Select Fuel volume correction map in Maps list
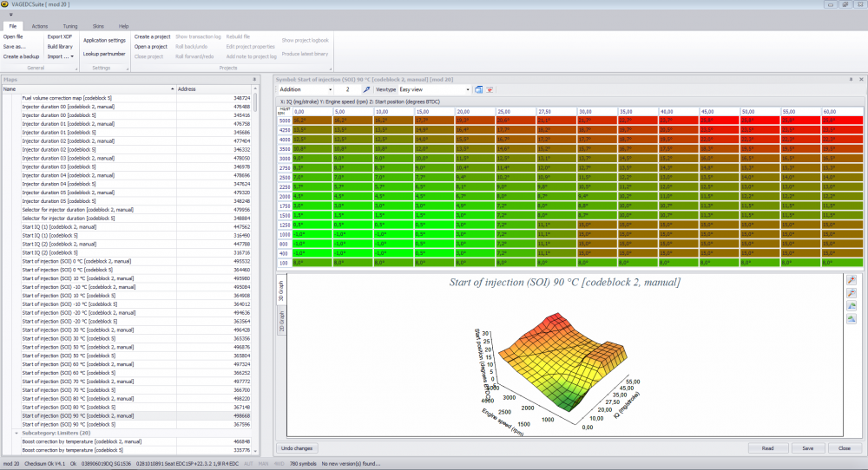The height and width of the screenshot is (470, 868). (x=66, y=98)
